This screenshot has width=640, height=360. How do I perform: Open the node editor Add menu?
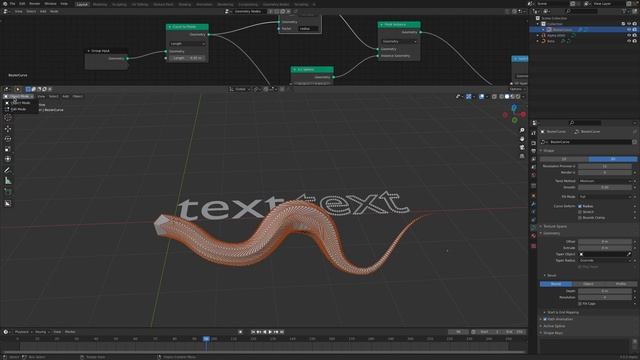tap(43, 11)
